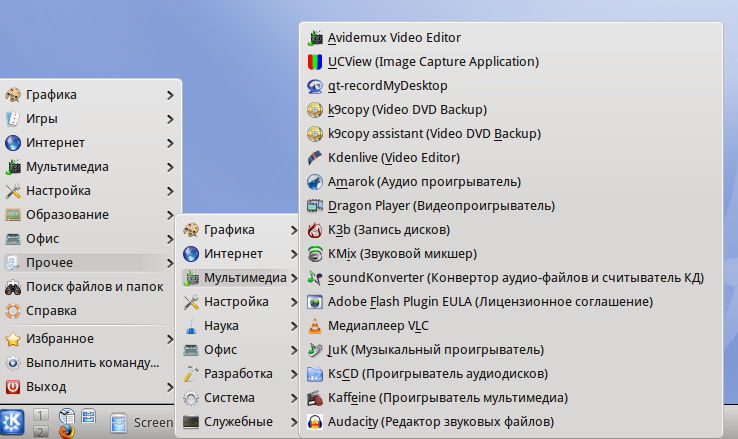This screenshot has width=738, height=439.
Task: Select highlighted Мультимедиа in the Прочее submenu
Action: pyautogui.click(x=240, y=278)
